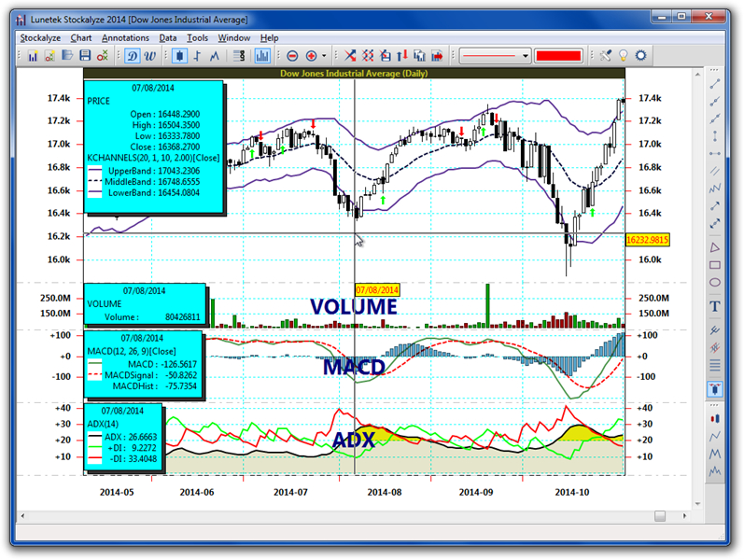Toggle the highlighted candle signal tool
The height and width of the screenshot is (560, 744).
click(x=715, y=389)
